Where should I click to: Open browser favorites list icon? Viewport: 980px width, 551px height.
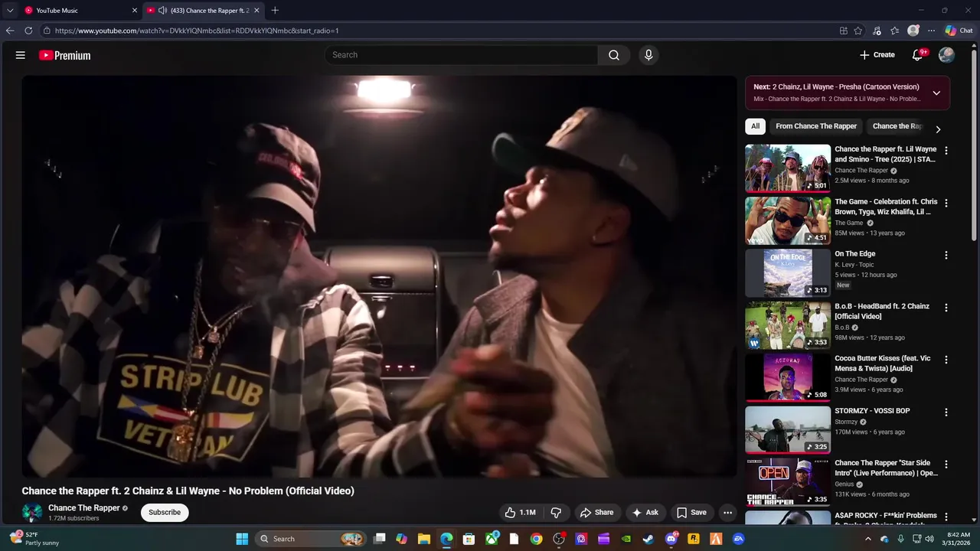894,31
